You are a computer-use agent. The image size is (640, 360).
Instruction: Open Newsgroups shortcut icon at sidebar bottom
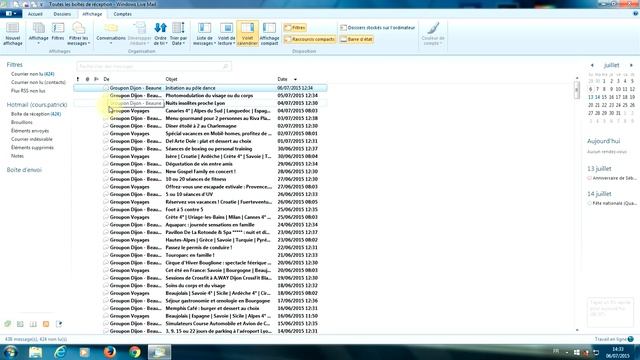pos(59,324)
